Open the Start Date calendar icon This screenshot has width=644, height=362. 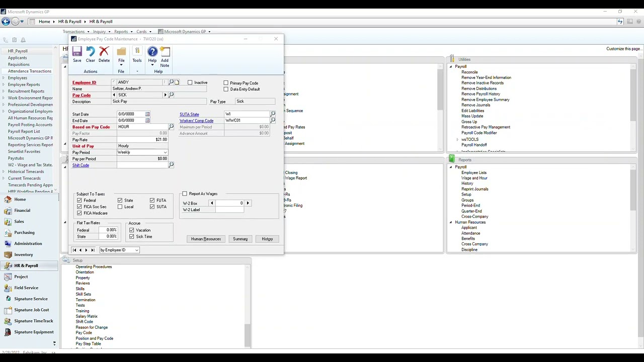point(147,114)
